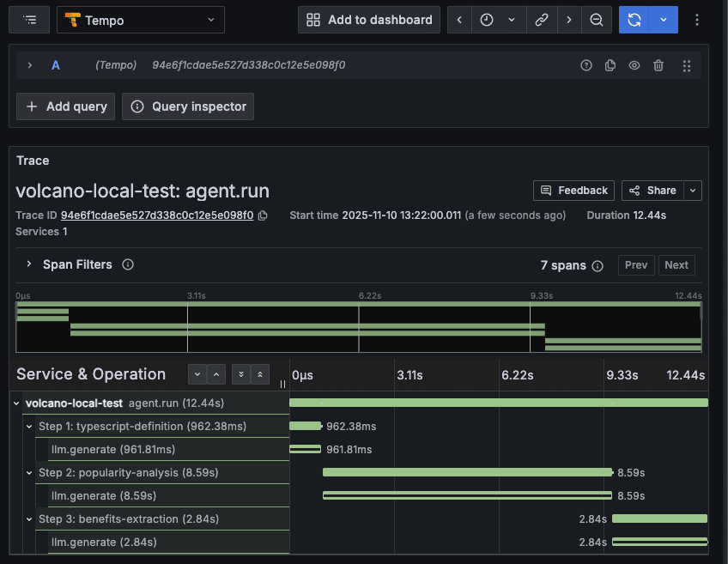Open the Tempo data source dropdown
This screenshot has width=728, height=564.
click(141, 20)
